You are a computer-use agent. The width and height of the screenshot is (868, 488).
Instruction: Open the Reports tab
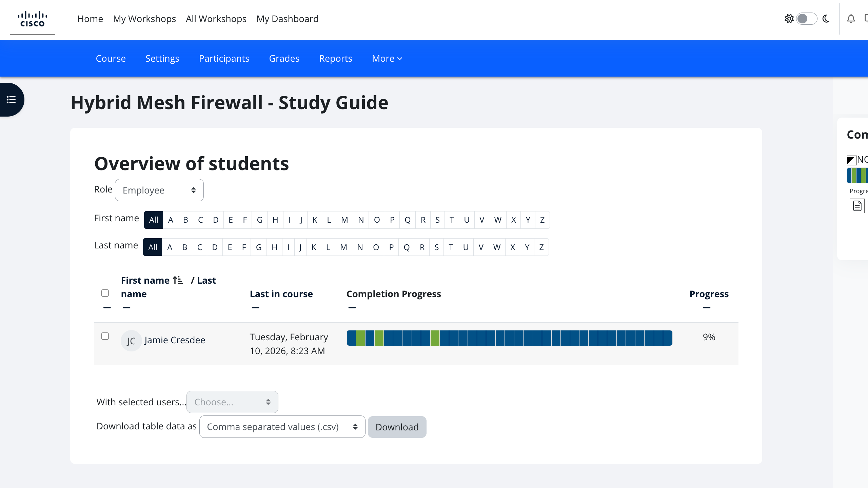(x=335, y=58)
